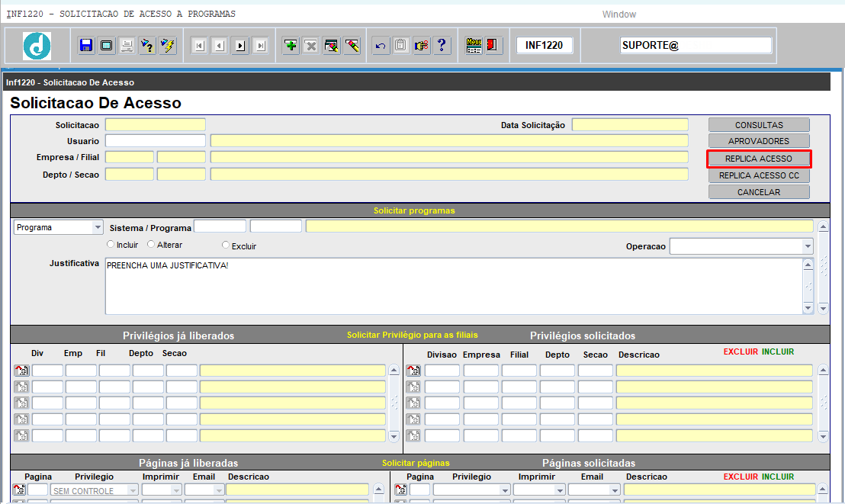The width and height of the screenshot is (845, 504).
Task: Jump to the last record
Action: (x=261, y=46)
